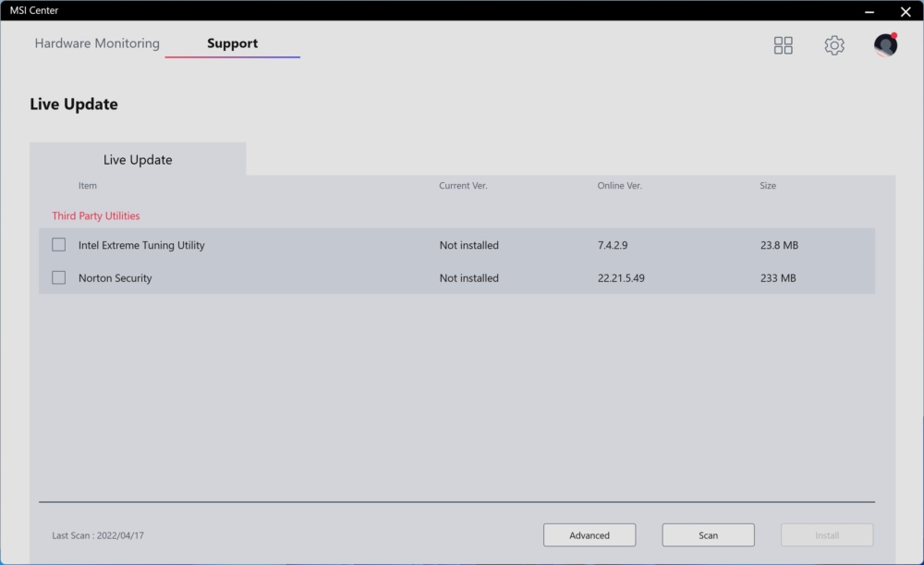Click the Live Update page title

tap(74, 104)
